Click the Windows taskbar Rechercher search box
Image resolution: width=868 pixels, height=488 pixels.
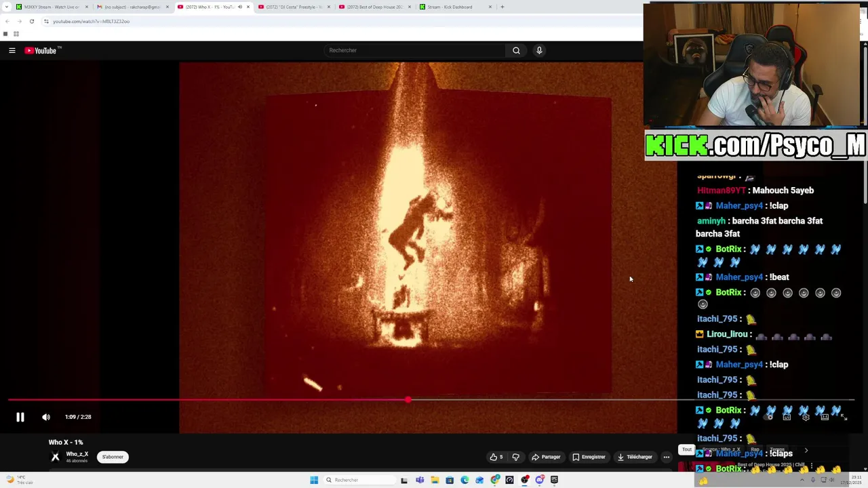coord(359,480)
